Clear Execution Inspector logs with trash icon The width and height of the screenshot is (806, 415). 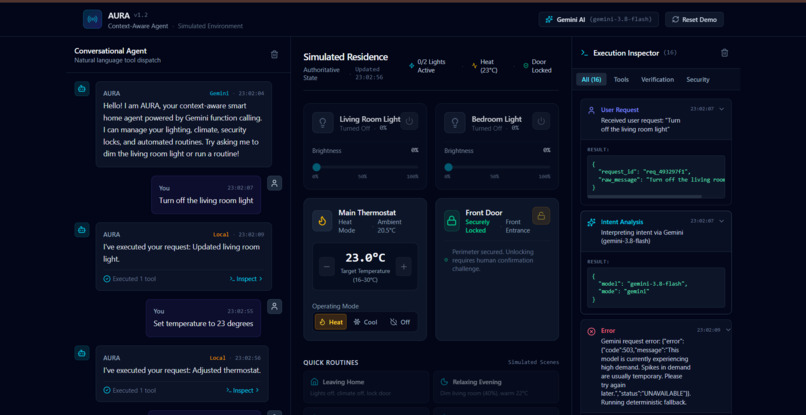click(725, 52)
